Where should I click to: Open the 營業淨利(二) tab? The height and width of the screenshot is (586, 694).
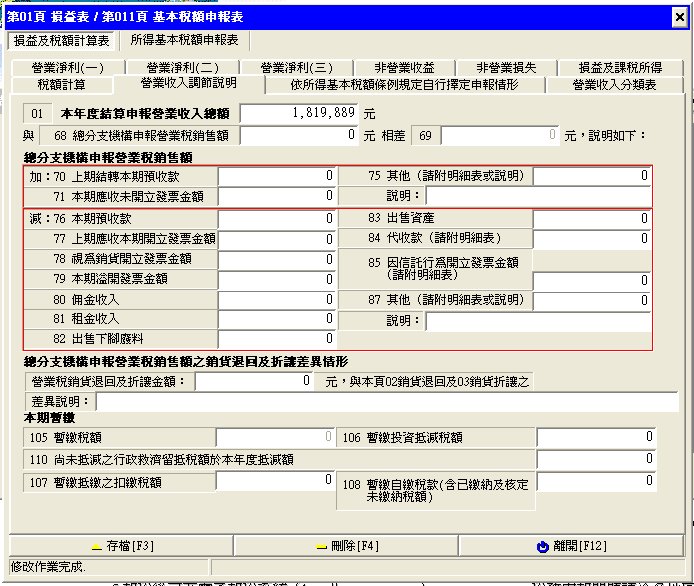[x=182, y=68]
